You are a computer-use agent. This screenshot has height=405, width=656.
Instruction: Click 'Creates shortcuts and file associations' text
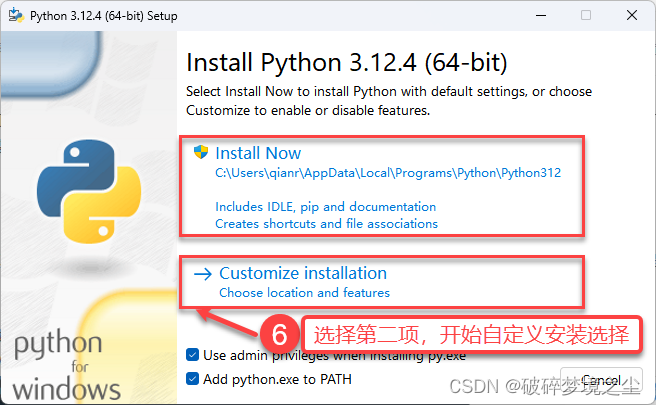(326, 224)
